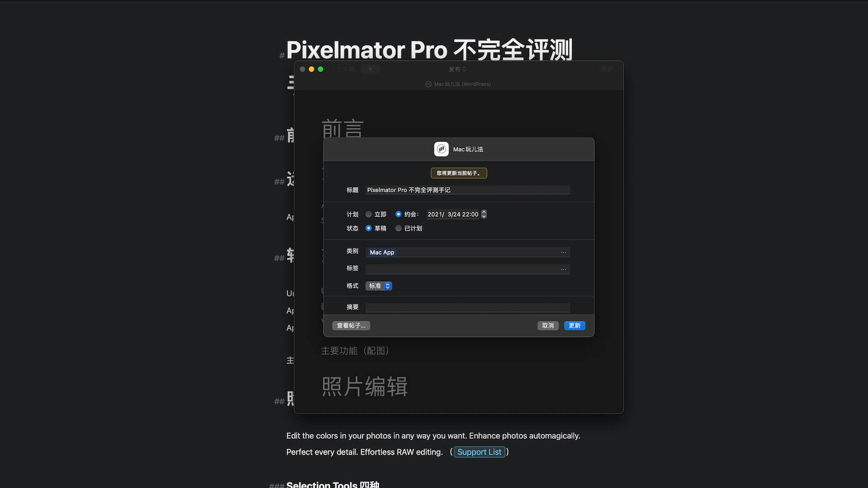
Task: Click the gray close window button
Action: point(302,69)
